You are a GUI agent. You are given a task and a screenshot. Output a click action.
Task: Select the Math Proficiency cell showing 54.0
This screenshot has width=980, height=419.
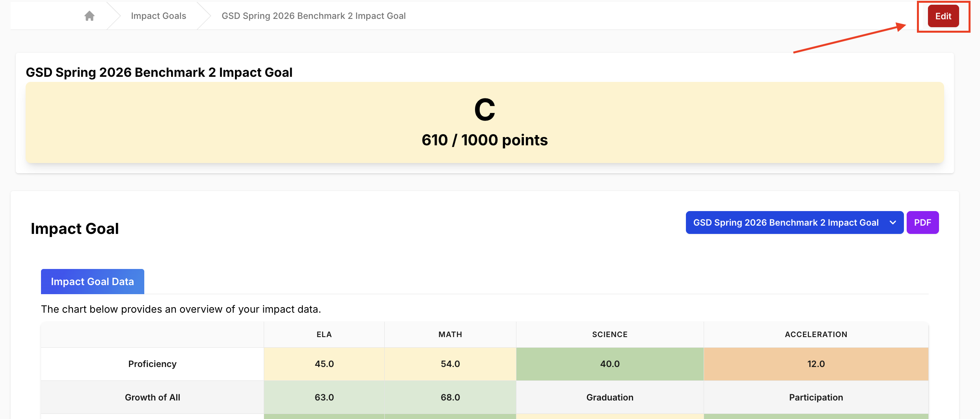(x=450, y=364)
